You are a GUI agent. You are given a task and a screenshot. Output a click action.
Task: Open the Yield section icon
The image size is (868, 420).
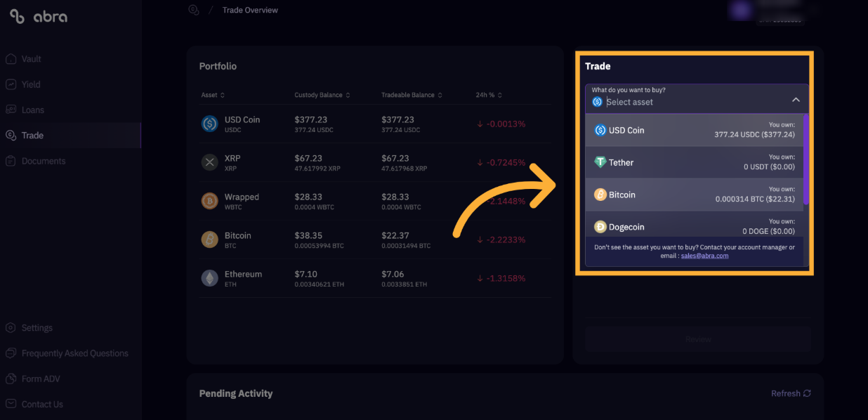(11, 84)
